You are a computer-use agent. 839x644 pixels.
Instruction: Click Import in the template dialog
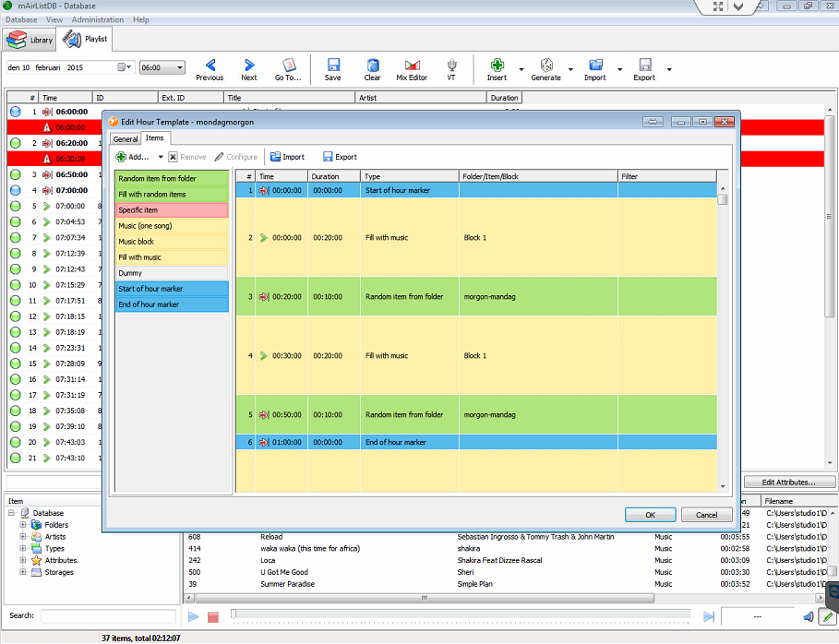[x=287, y=157]
